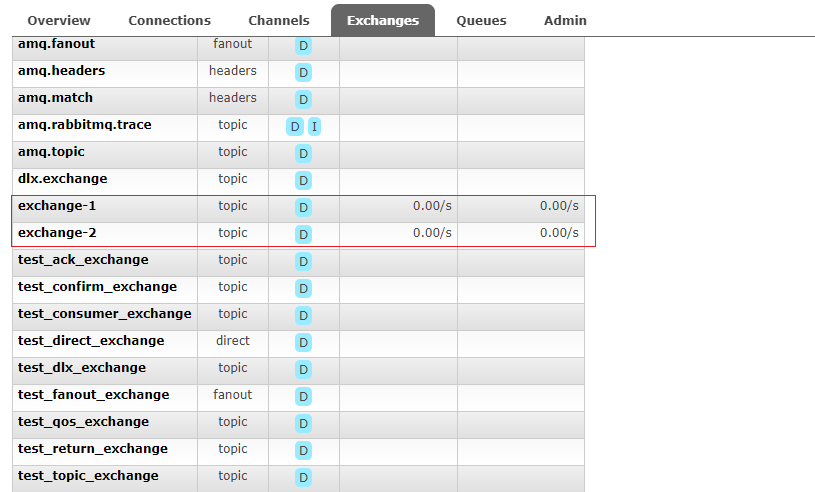Open the test_direct_exchange link
The image size is (815, 492).
(91, 341)
